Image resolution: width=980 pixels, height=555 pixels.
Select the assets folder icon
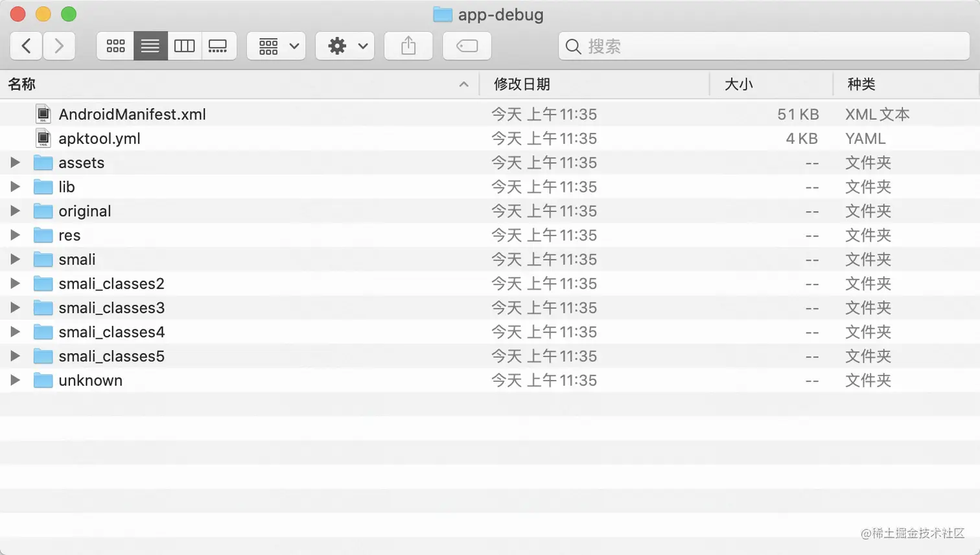point(43,163)
